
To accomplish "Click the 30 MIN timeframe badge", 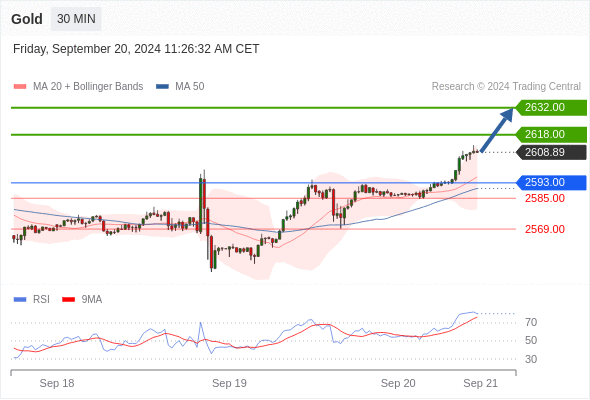I will coord(76,19).
